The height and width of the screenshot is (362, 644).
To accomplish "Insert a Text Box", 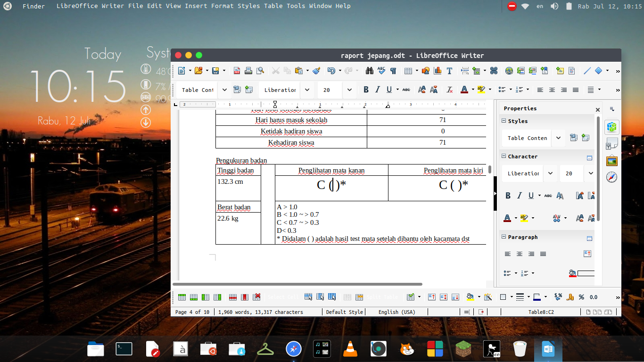I will pyautogui.click(x=449, y=70).
